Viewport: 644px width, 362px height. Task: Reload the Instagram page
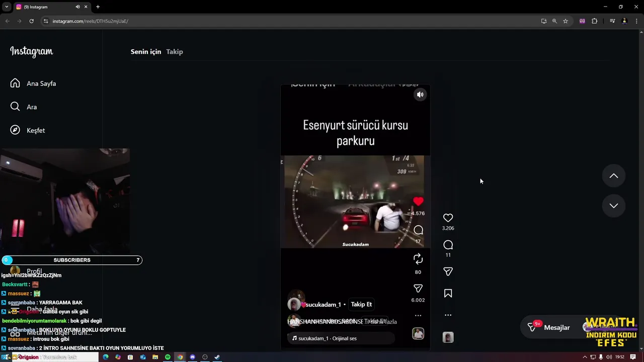pyautogui.click(x=31, y=21)
